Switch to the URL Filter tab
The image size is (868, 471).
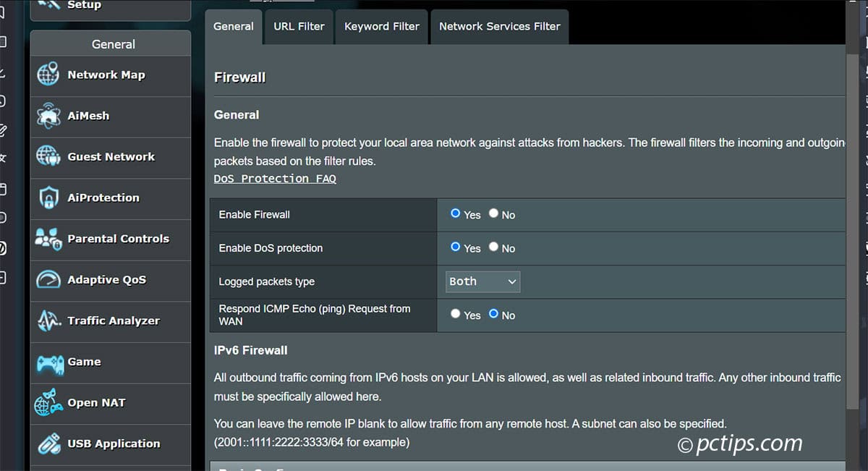299,26
